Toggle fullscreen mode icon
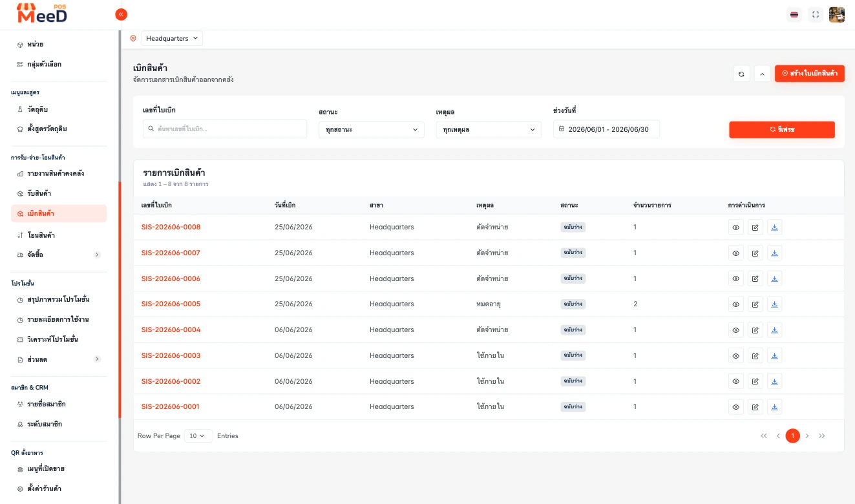The width and height of the screenshot is (855, 504). tap(816, 15)
